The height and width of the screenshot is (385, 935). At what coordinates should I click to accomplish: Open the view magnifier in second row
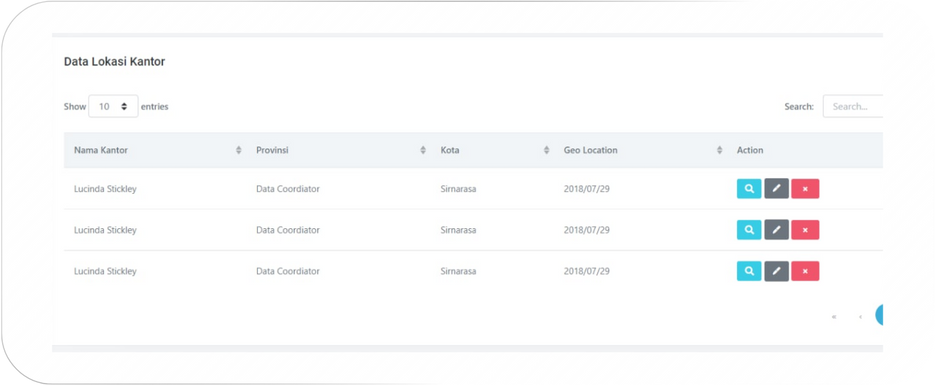click(x=749, y=229)
